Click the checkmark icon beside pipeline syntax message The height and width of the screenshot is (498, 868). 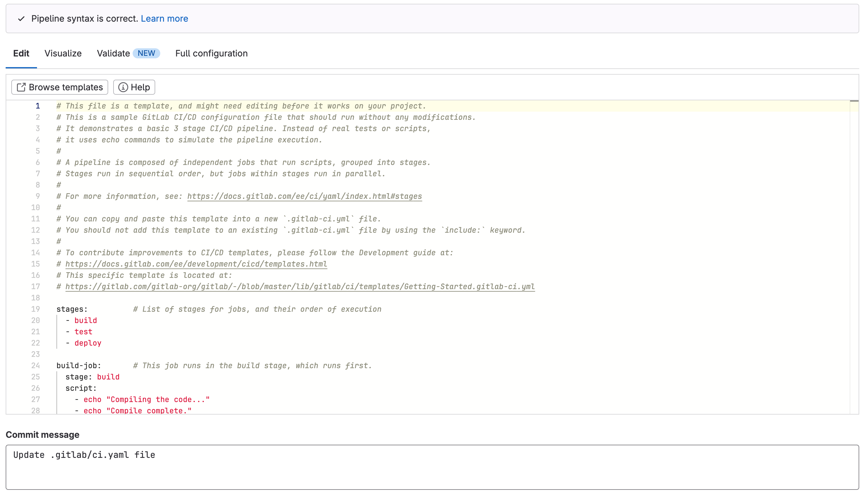click(x=21, y=19)
